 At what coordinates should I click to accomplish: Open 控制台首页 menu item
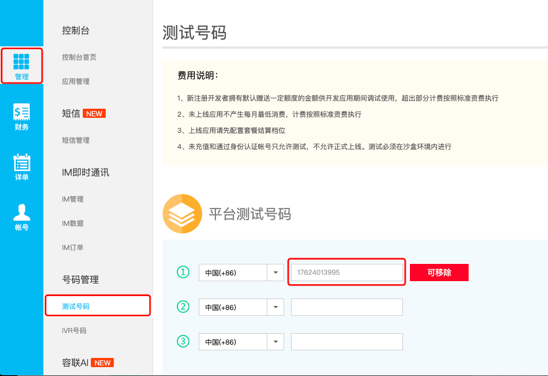coord(79,57)
